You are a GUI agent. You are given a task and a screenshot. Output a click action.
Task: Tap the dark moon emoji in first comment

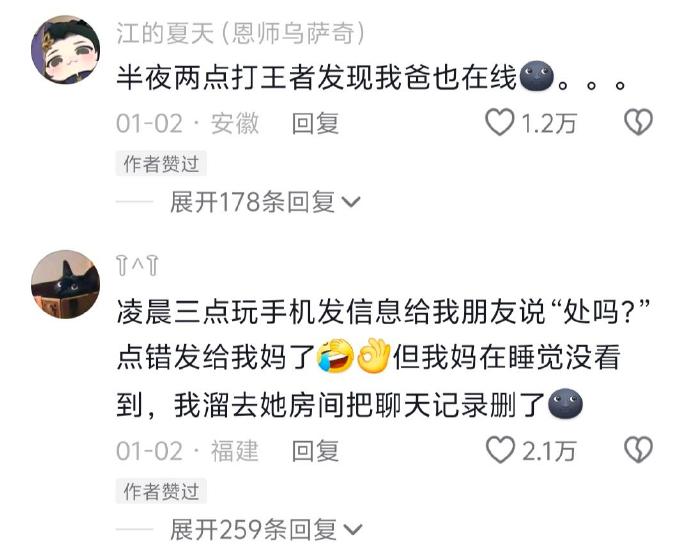536,76
